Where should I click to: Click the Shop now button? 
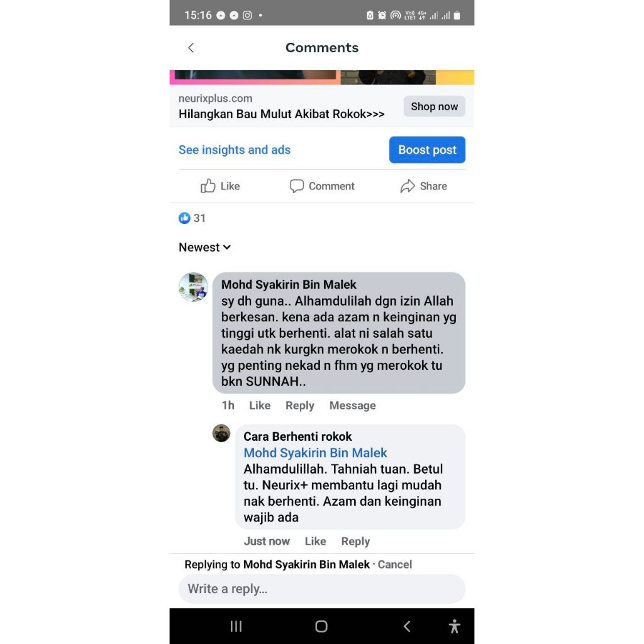(434, 106)
